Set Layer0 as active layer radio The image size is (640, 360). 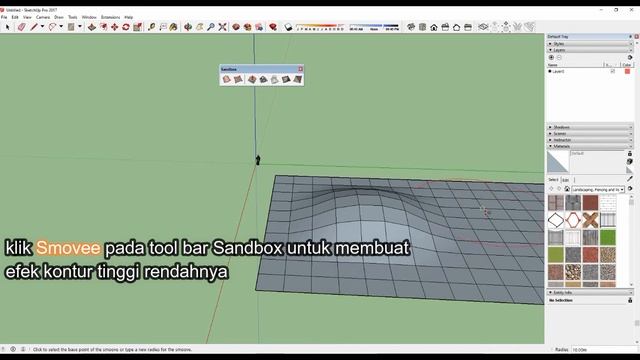tap(550, 71)
